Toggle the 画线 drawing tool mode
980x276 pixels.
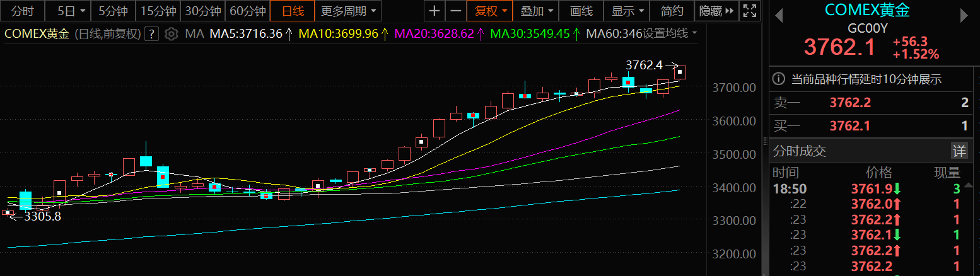tap(581, 11)
